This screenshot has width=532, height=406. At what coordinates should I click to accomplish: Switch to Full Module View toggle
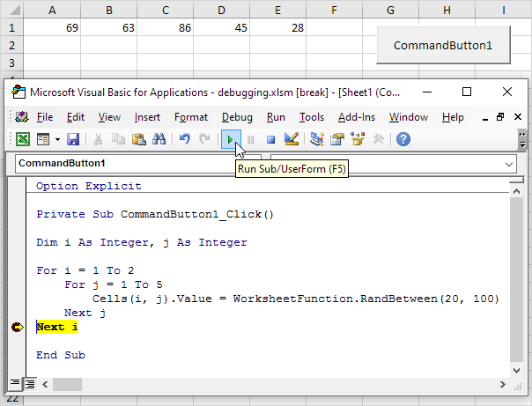click(x=29, y=383)
